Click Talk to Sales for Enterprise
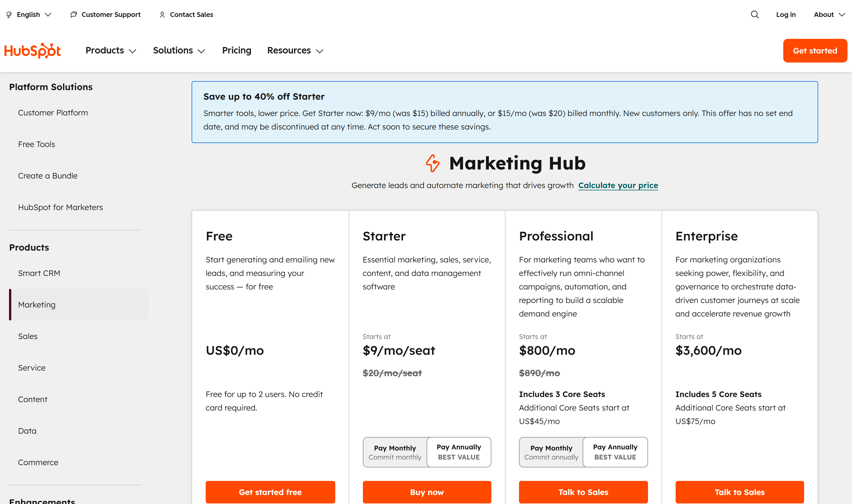 (x=740, y=492)
